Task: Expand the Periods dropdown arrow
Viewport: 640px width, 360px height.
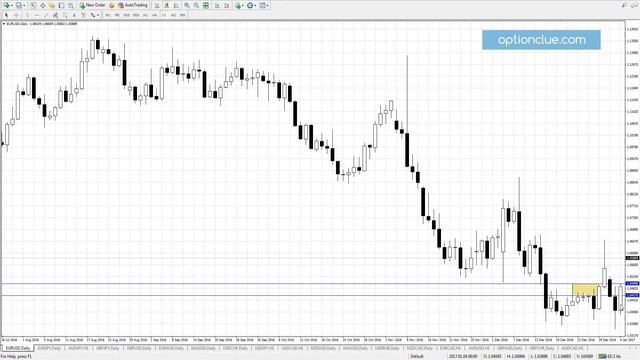Action: 256,5
